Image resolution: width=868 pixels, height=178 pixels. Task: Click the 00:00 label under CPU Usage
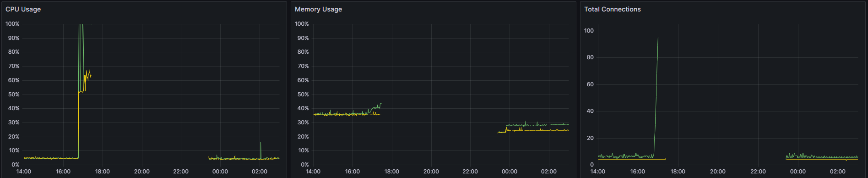220,172
